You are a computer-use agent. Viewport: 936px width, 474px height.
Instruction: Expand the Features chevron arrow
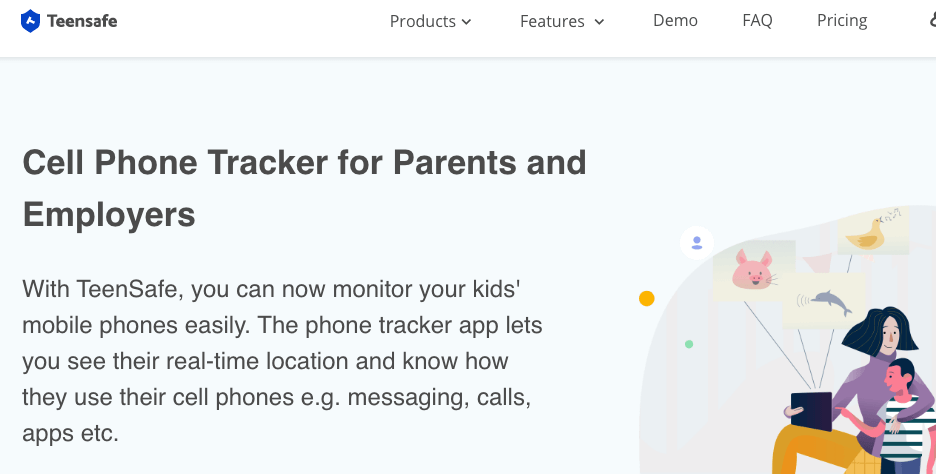pos(599,22)
